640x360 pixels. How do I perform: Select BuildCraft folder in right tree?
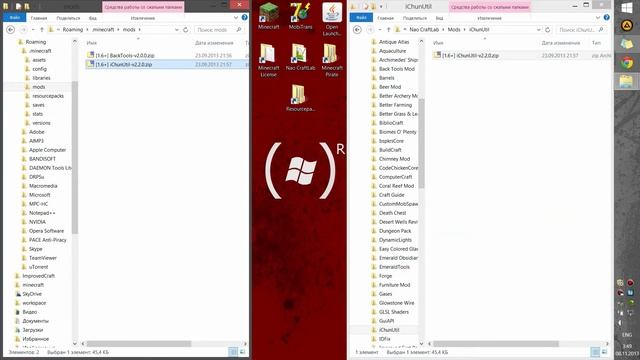[390, 150]
